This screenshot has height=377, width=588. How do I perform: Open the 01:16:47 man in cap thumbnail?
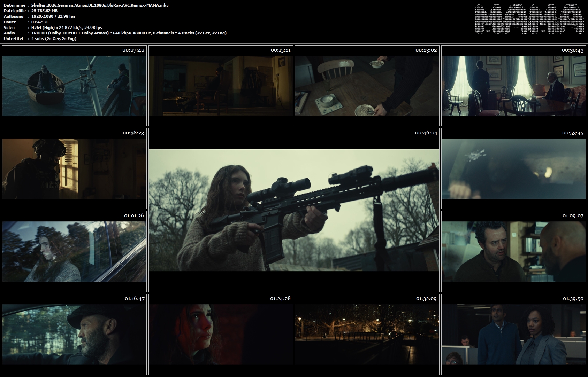(x=74, y=334)
